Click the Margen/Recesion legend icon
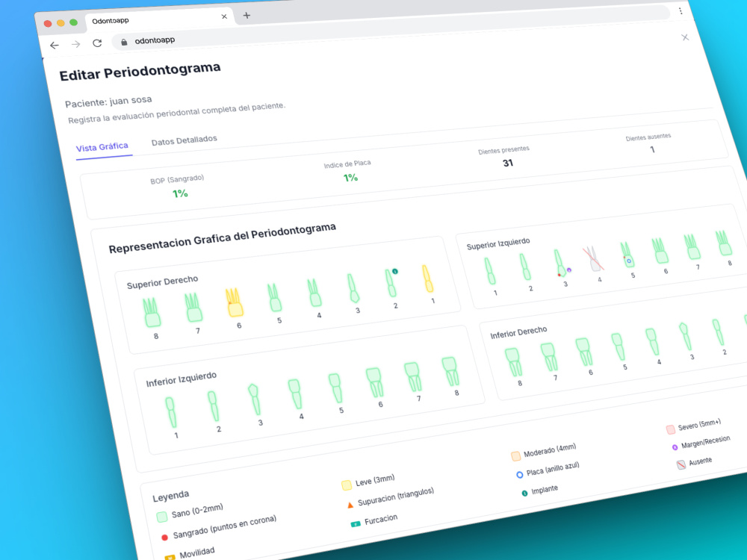747x560 pixels. point(675,447)
